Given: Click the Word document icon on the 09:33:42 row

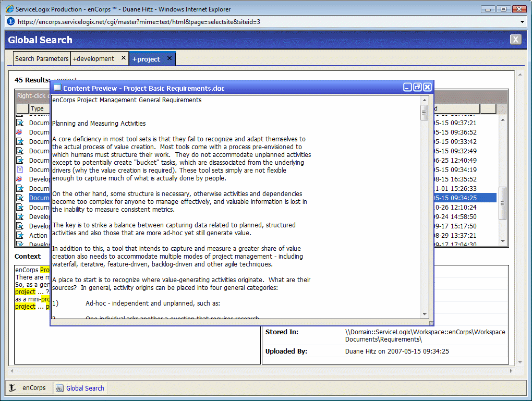Looking at the screenshot, I should (20, 141).
